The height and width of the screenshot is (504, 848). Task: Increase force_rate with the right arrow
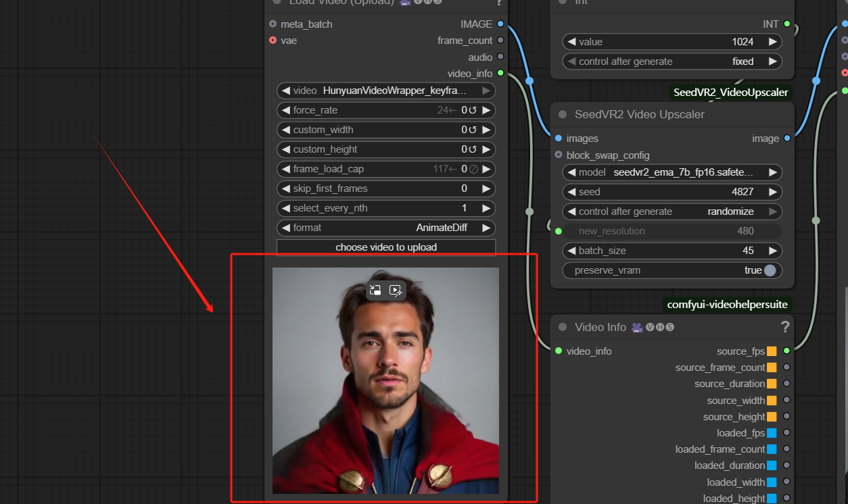(486, 110)
